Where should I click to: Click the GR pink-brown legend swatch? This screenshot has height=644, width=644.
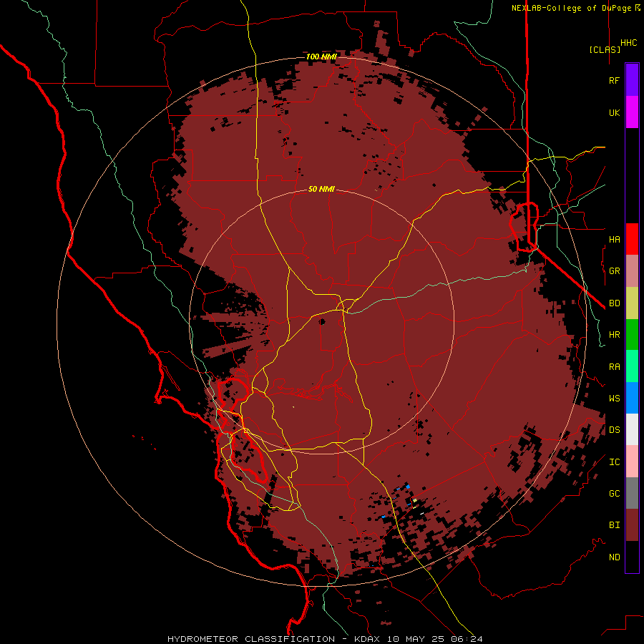tap(632, 271)
